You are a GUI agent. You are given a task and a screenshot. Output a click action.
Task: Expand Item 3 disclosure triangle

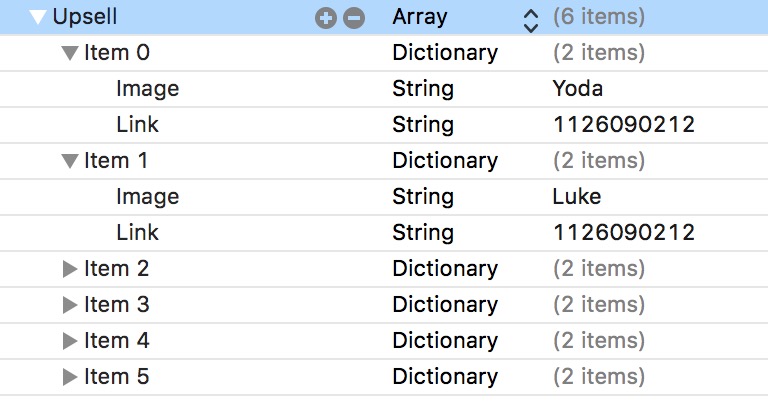[x=70, y=305]
